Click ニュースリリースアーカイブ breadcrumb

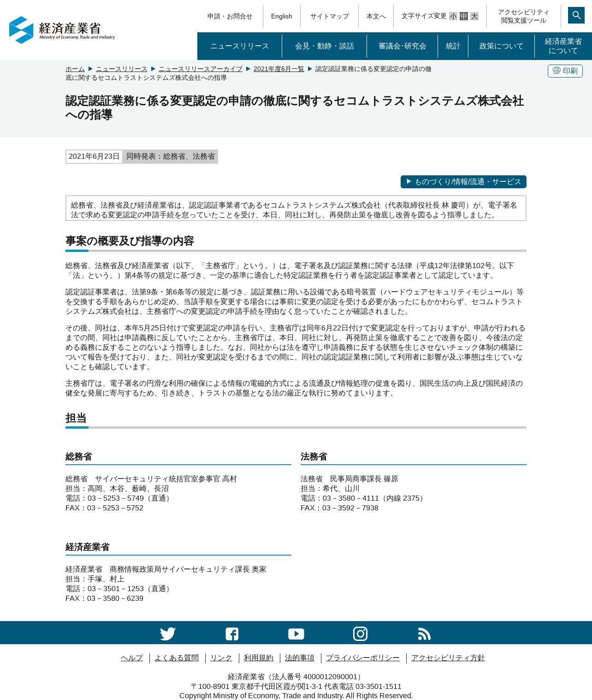coord(201,69)
